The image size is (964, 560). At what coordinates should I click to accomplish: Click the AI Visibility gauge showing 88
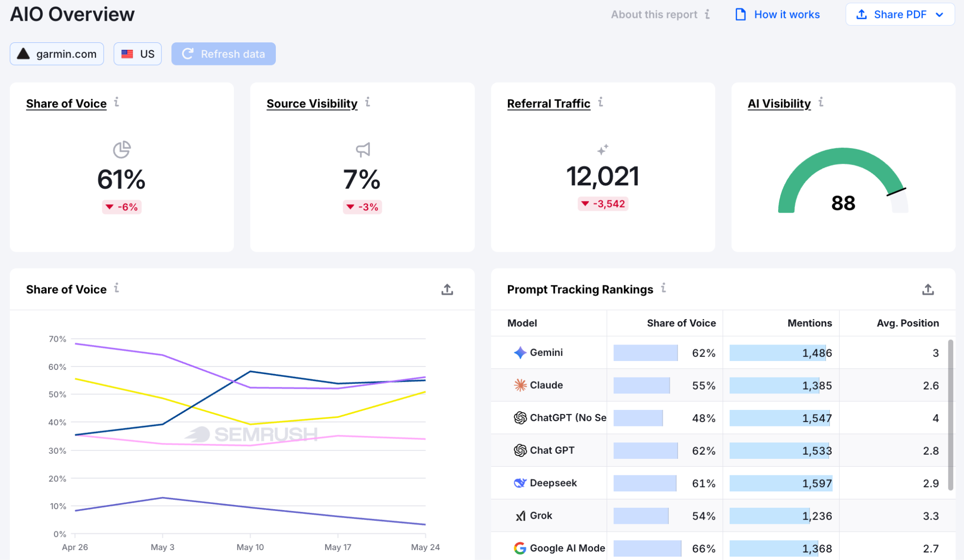843,181
